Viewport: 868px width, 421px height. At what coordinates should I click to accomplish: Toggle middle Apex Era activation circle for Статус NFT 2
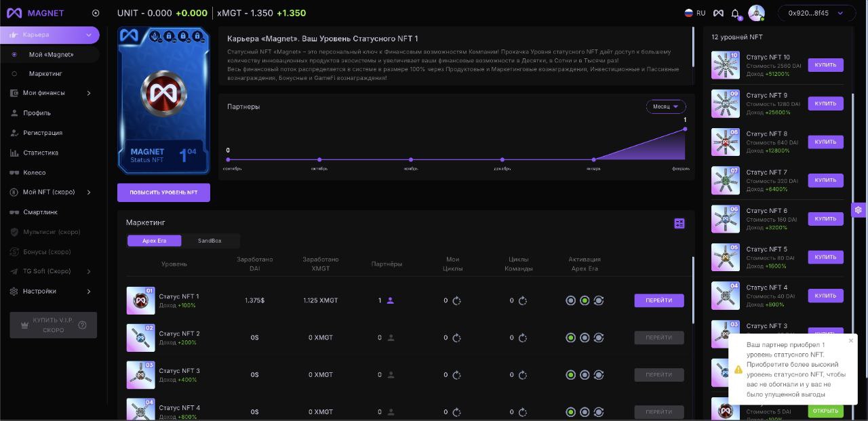(x=585, y=338)
